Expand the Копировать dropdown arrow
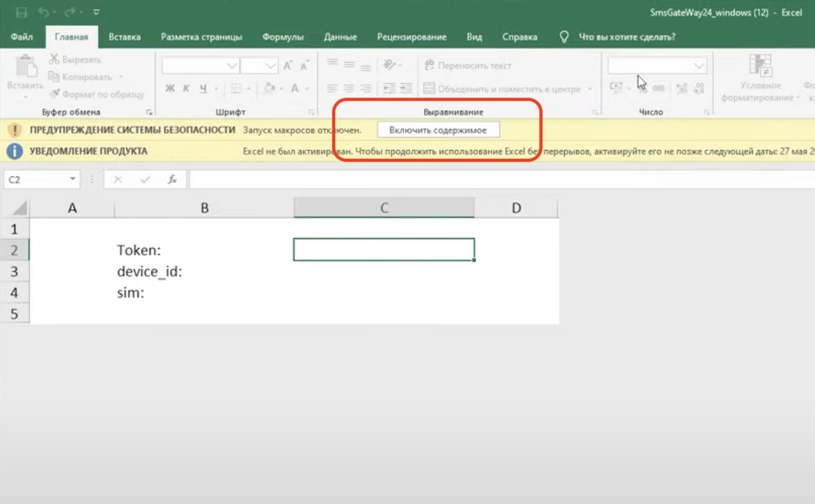This screenshot has height=504, width=815. (121, 77)
